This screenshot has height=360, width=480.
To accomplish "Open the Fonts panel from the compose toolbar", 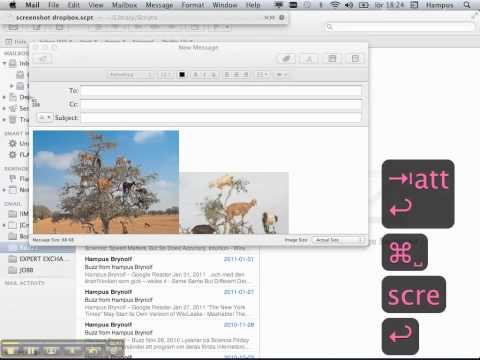I will pyautogui.click(x=309, y=59).
